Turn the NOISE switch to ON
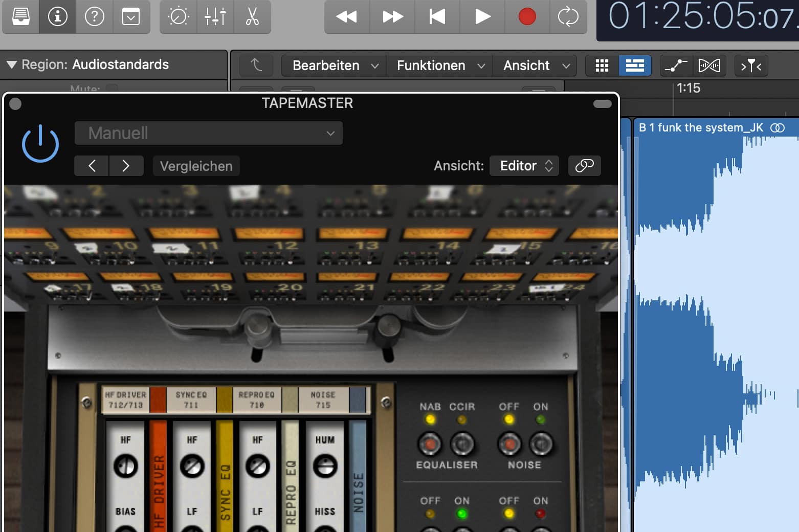799x532 pixels. (541, 444)
